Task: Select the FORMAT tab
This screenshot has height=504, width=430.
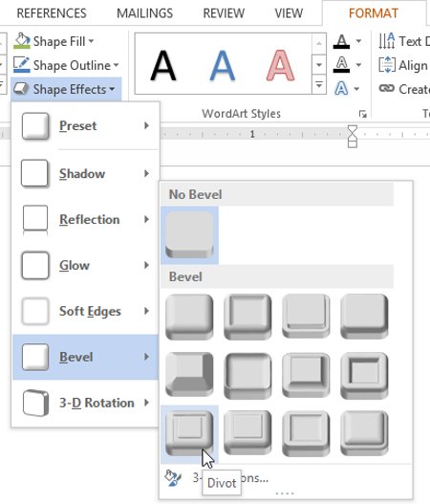Action: click(374, 13)
